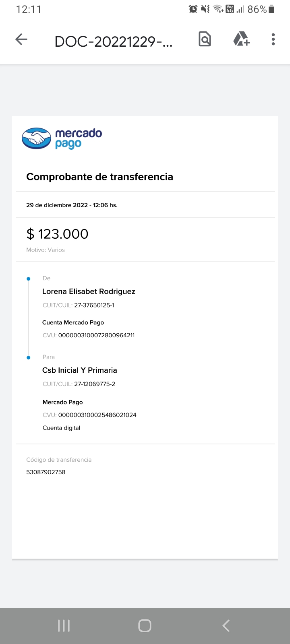Tap sender name Lorena Elisabet Rodriguez
The width and height of the screenshot is (290, 644).
[89, 291]
